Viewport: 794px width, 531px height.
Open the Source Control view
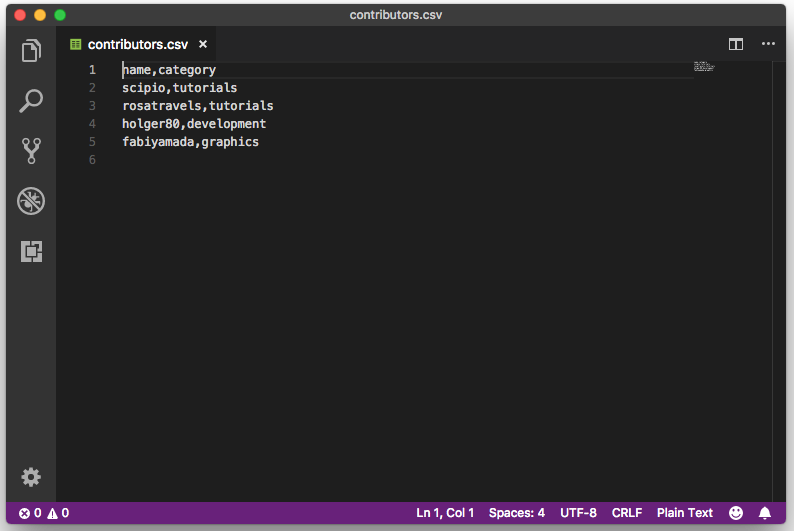pyautogui.click(x=31, y=151)
